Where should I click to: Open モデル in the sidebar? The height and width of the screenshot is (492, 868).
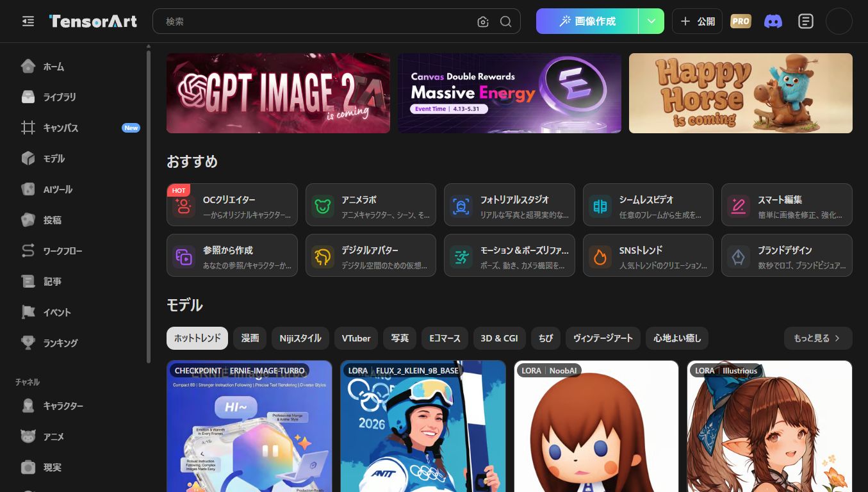tap(80, 159)
